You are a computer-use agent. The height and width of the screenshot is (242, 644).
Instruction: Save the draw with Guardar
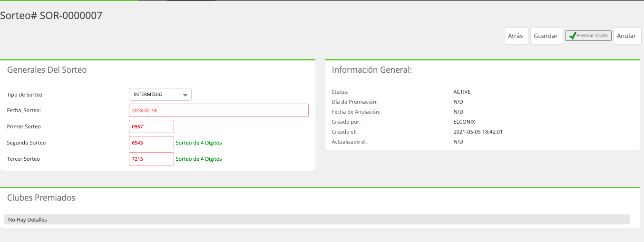[546, 36]
